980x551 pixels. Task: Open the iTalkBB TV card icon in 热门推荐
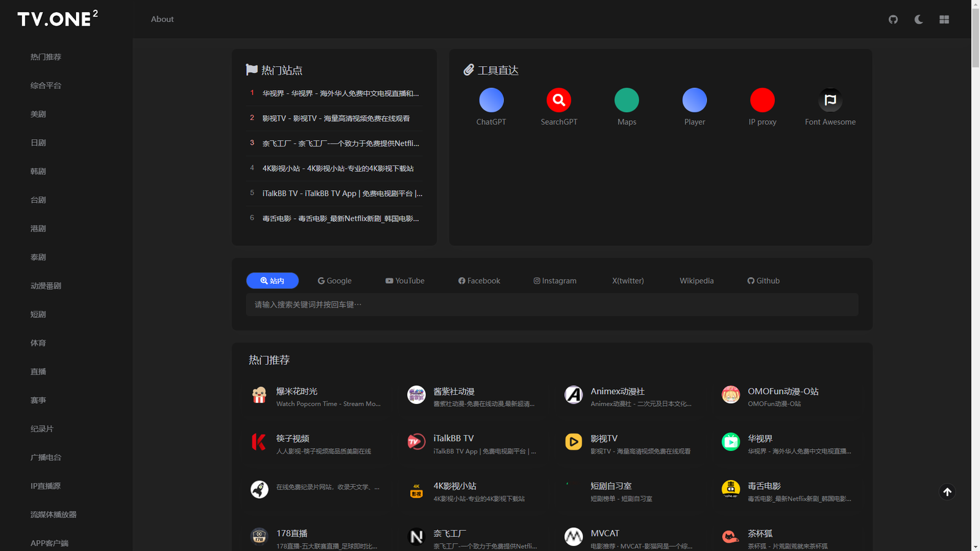tap(417, 443)
